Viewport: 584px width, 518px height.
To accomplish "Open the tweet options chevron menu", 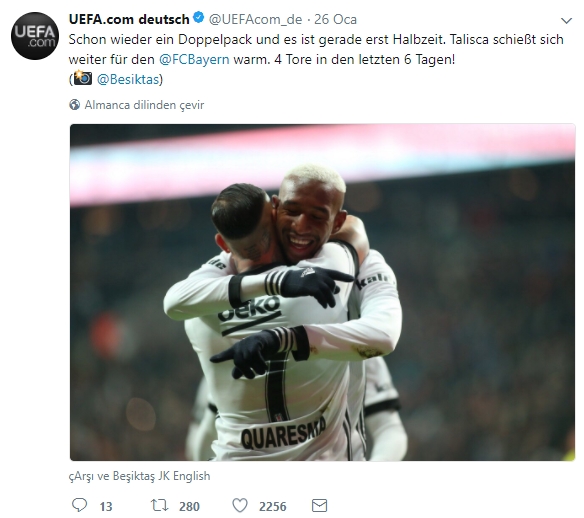I will click(566, 21).
